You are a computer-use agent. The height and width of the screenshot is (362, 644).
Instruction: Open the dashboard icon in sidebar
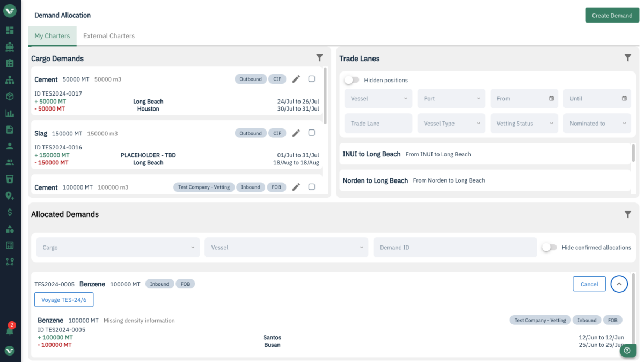[10, 30]
